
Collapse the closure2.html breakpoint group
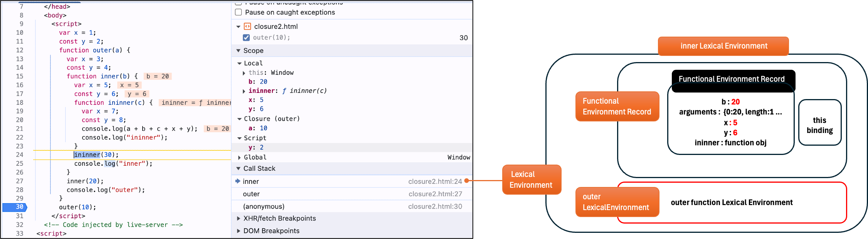(x=238, y=27)
